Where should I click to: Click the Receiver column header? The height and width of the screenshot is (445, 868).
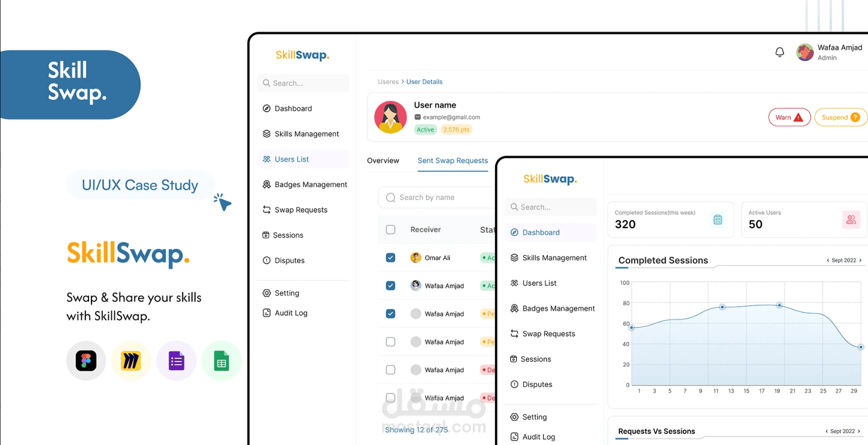coord(426,230)
